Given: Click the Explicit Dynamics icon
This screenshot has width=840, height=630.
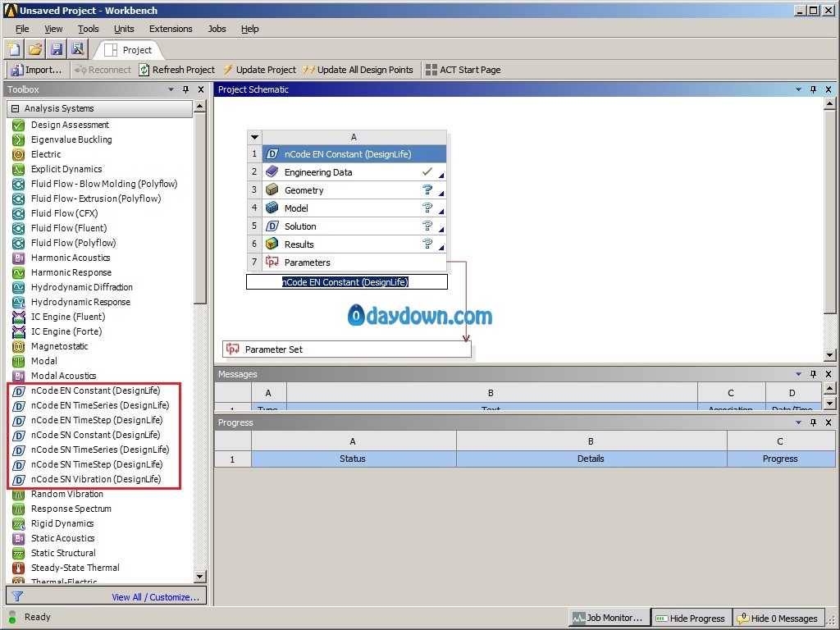Looking at the screenshot, I should [18, 169].
